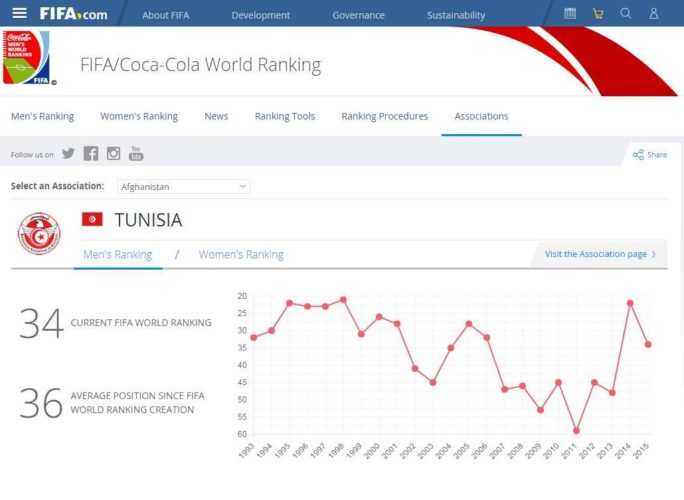Open the Ranking Tools tab
The height and width of the screenshot is (500, 684).
[284, 116]
